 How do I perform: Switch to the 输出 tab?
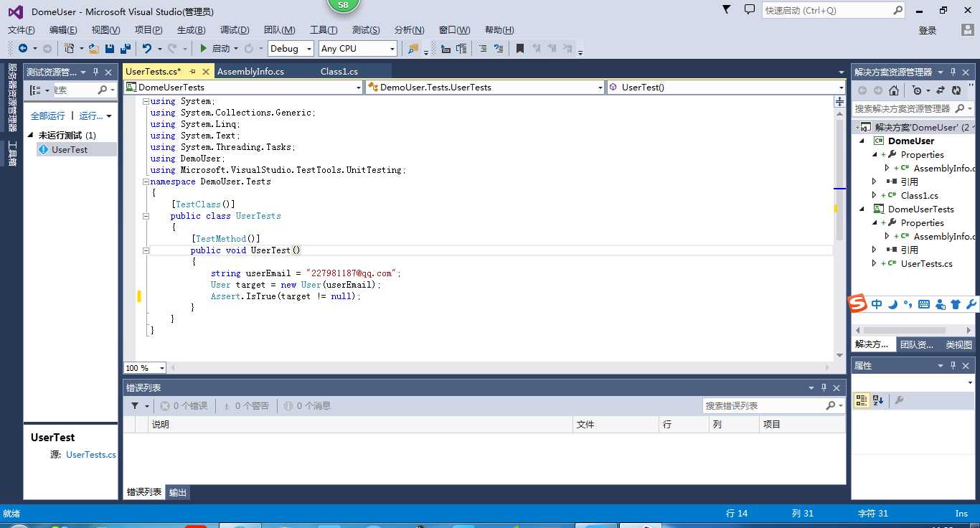click(178, 492)
